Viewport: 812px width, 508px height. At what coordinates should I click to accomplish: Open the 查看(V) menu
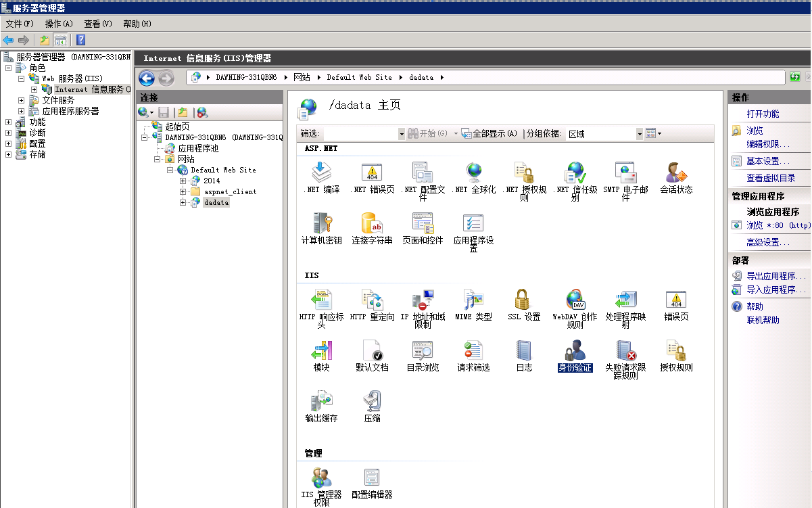point(98,24)
